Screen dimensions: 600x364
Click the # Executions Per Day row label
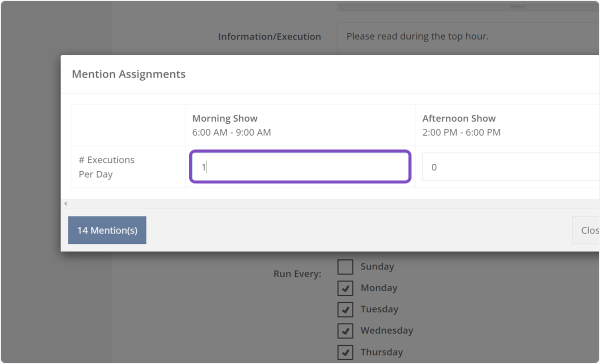pos(106,166)
